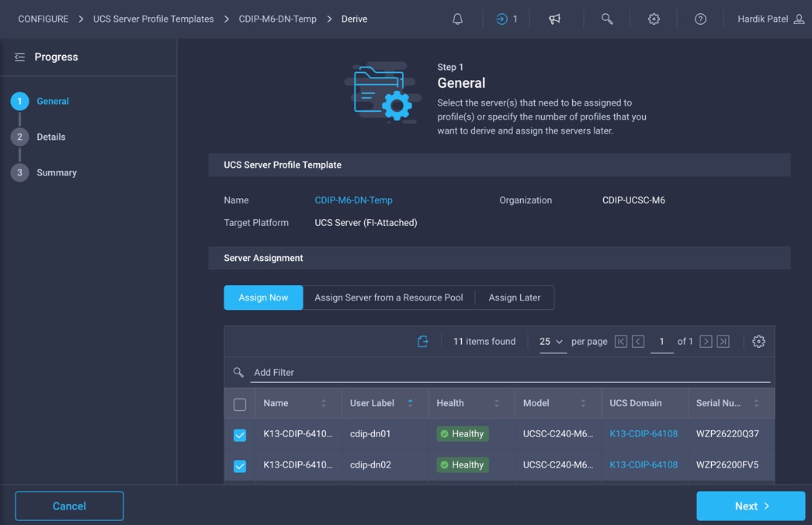812x525 pixels.
Task: Click the page number input field
Action: [662, 342]
